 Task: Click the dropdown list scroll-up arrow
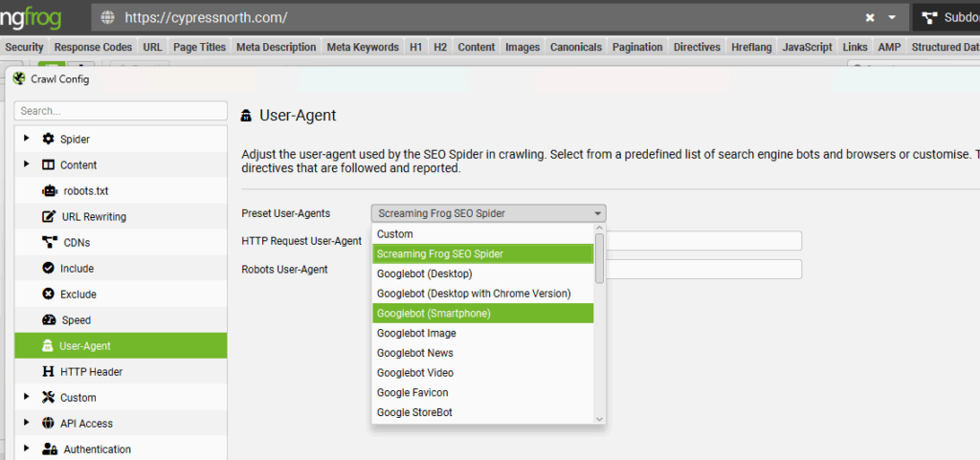point(599,229)
